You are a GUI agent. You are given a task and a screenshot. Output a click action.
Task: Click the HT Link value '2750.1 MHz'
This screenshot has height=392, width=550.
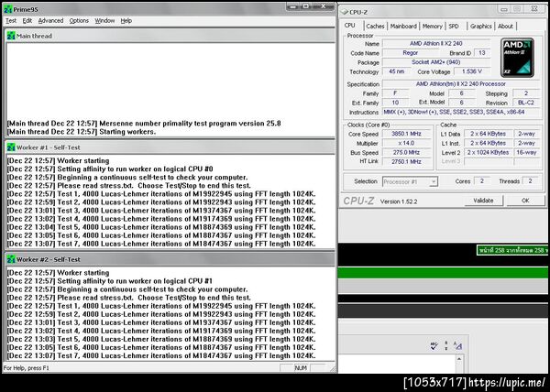pyautogui.click(x=406, y=161)
